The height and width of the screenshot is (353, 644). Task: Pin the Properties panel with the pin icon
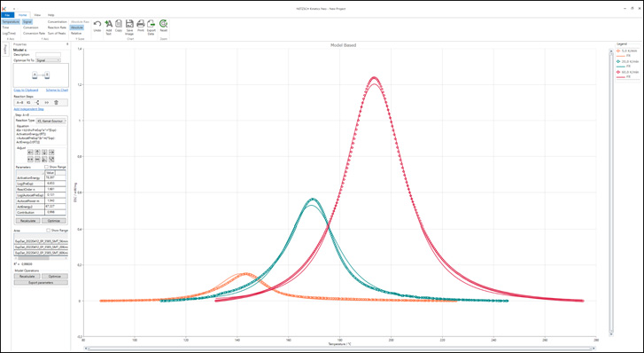(67, 44)
